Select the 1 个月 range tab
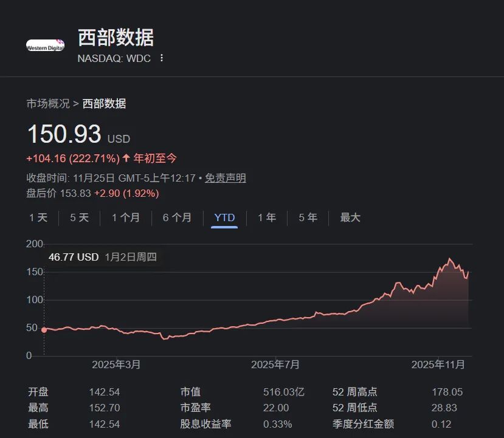504x438 pixels. [125, 217]
